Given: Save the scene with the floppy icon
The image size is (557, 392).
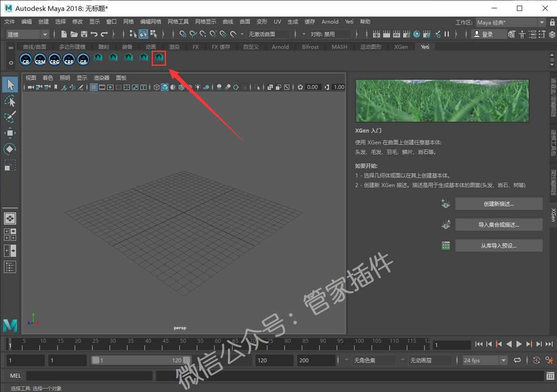Looking at the screenshot, I should click(84, 34).
